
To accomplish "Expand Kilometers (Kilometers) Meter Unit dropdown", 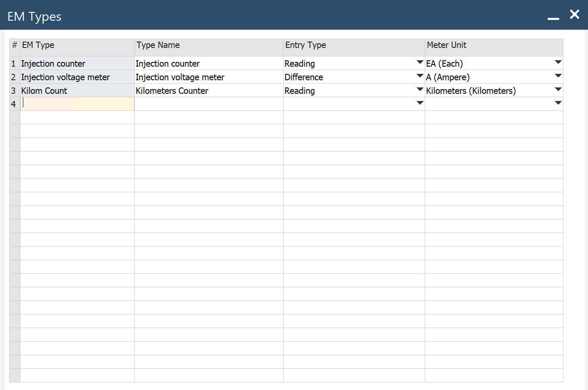I will click(x=558, y=90).
